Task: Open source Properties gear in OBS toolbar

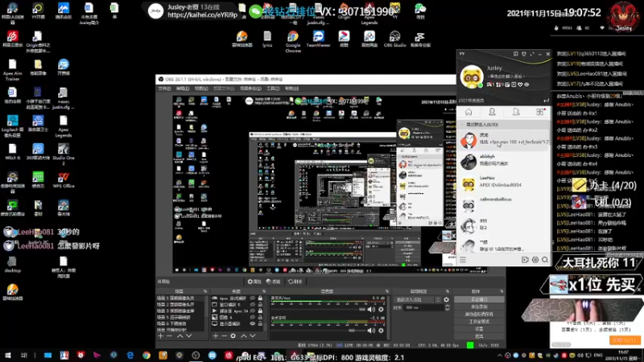Action: tap(254, 282)
